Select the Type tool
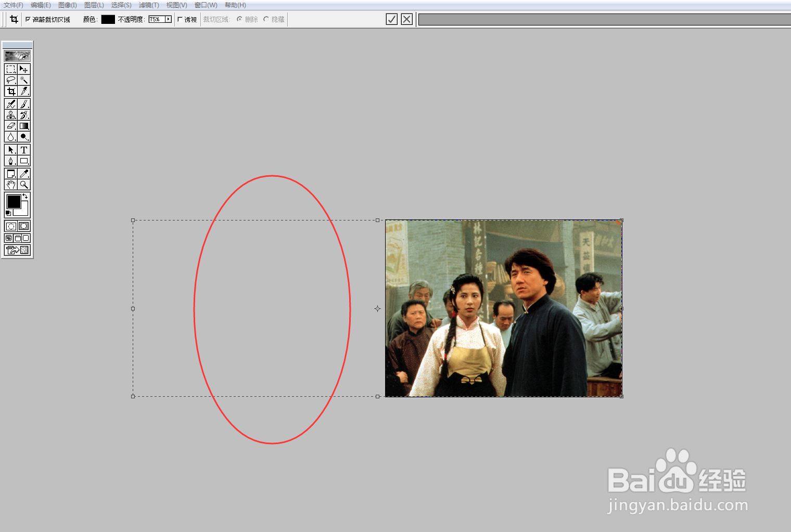This screenshot has width=791, height=532. [x=24, y=150]
